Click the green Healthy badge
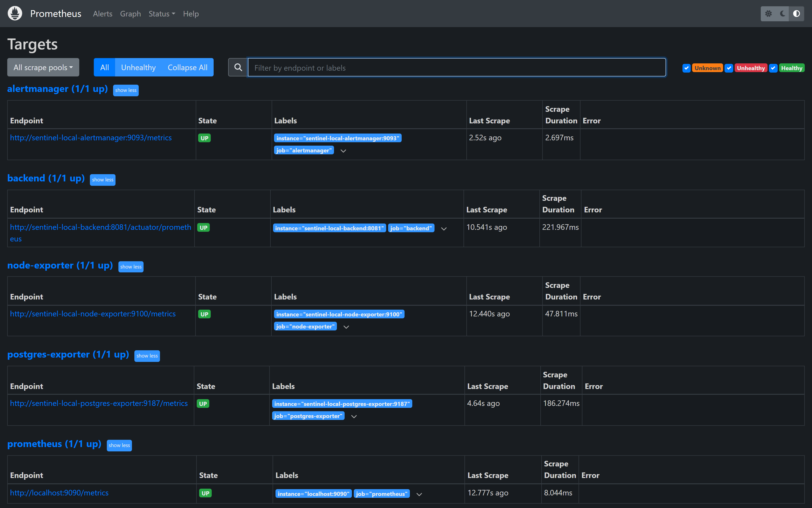This screenshot has height=508, width=812. click(x=791, y=68)
